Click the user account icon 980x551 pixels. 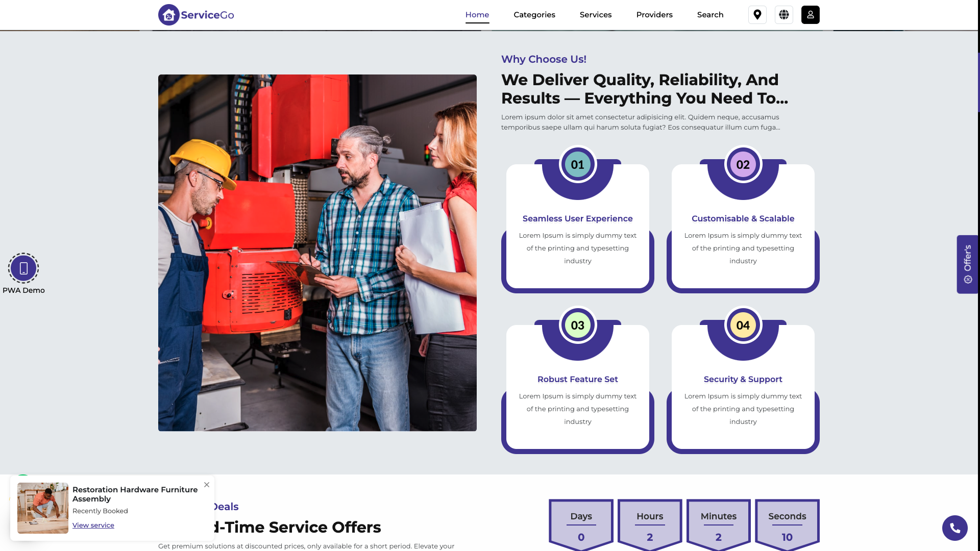811,15
